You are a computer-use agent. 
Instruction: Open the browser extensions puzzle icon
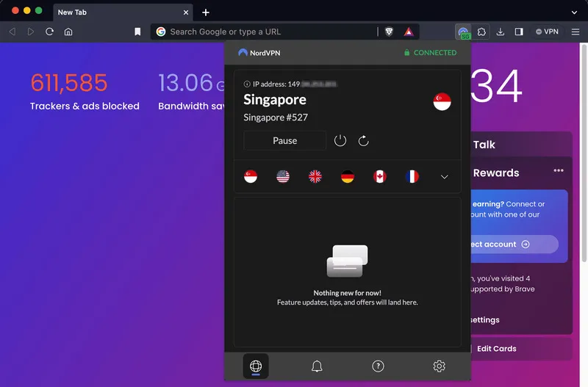click(x=481, y=32)
